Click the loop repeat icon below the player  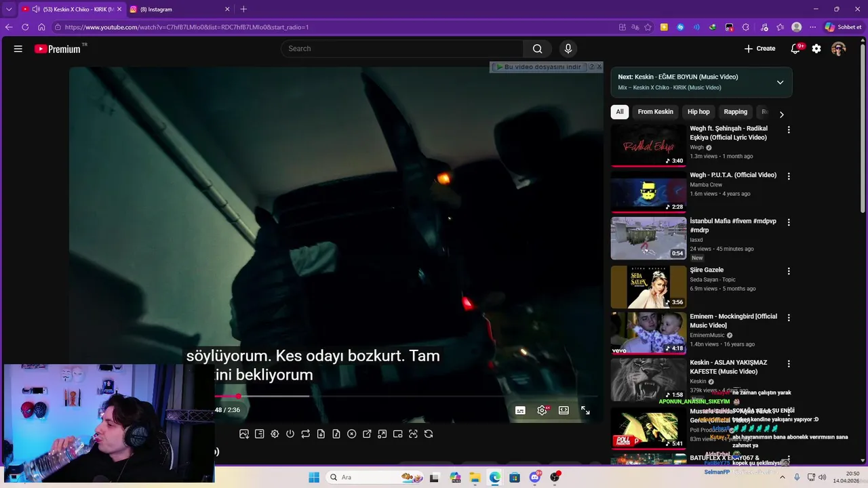[x=306, y=434]
